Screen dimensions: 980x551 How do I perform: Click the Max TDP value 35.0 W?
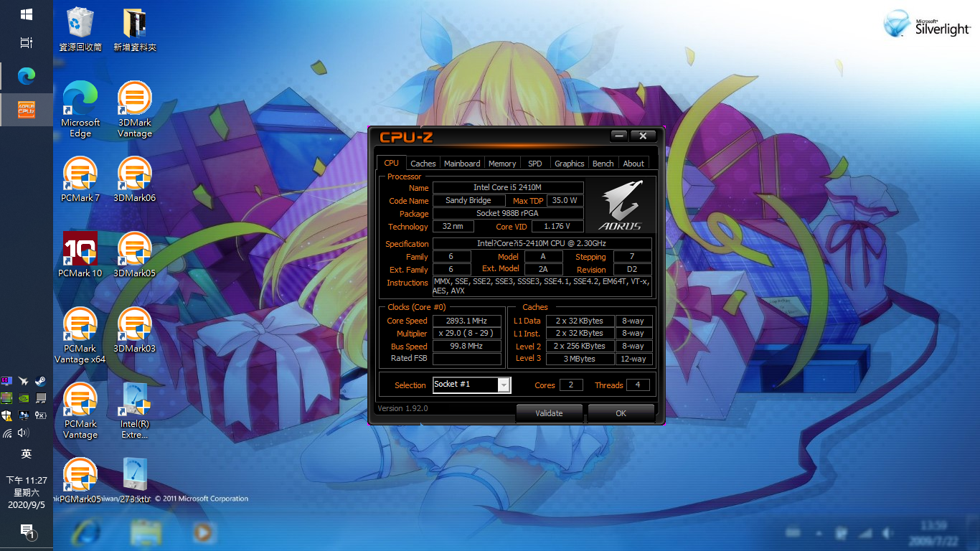[x=565, y=201]
